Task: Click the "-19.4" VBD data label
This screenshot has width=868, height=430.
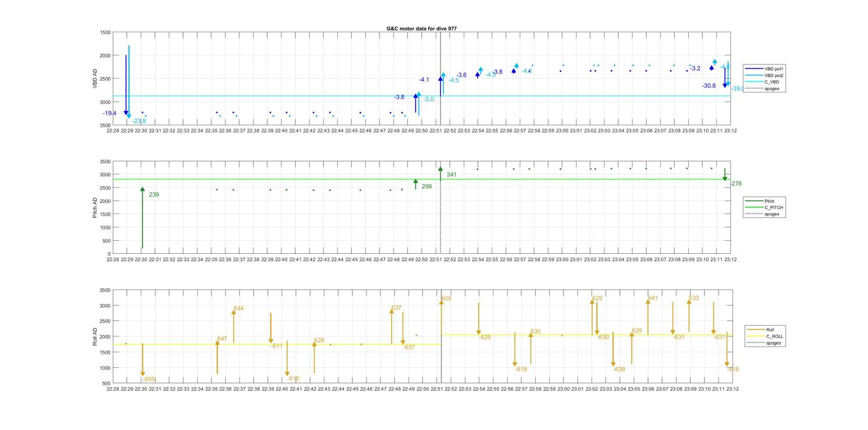Action: tap(110, 114)
